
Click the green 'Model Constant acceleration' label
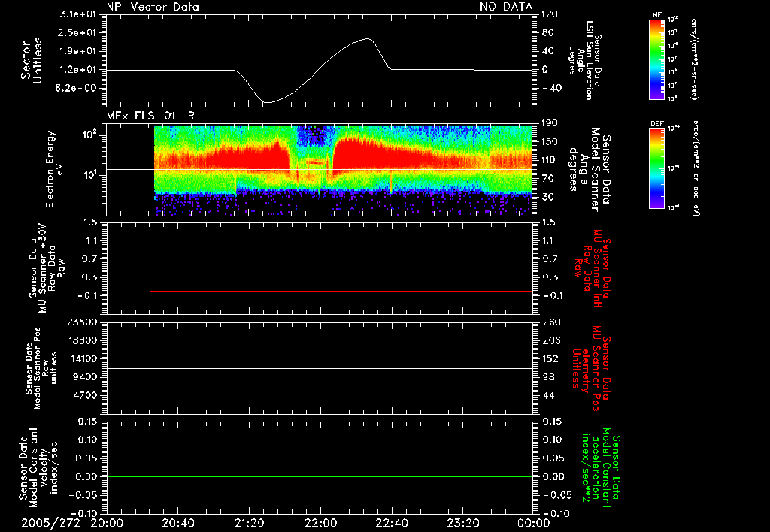pos(601,467)
